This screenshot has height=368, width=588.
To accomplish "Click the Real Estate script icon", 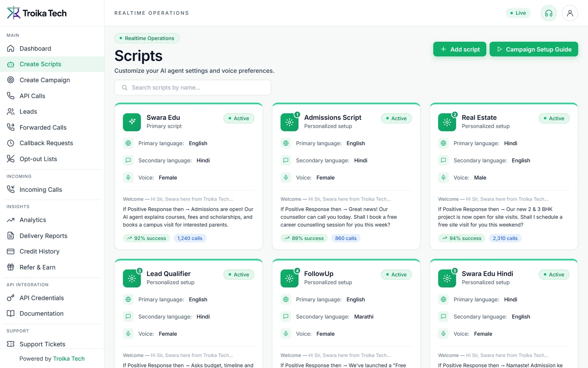I will 447,122.
